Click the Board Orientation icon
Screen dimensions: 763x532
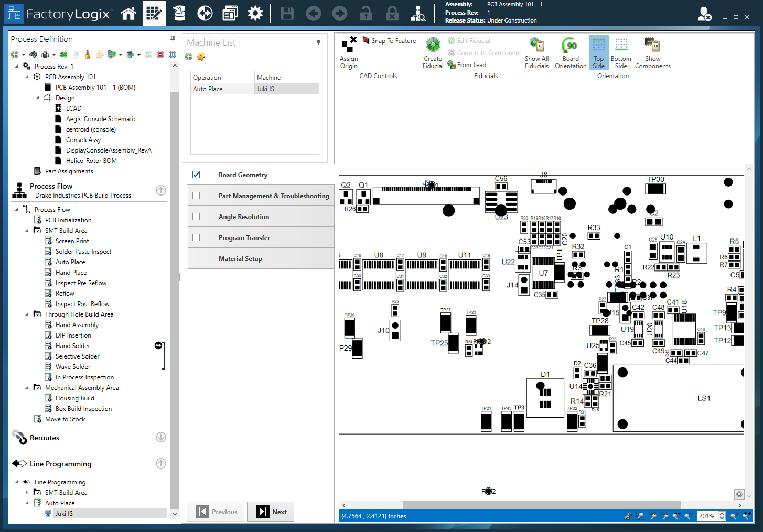tap(571, 53)
